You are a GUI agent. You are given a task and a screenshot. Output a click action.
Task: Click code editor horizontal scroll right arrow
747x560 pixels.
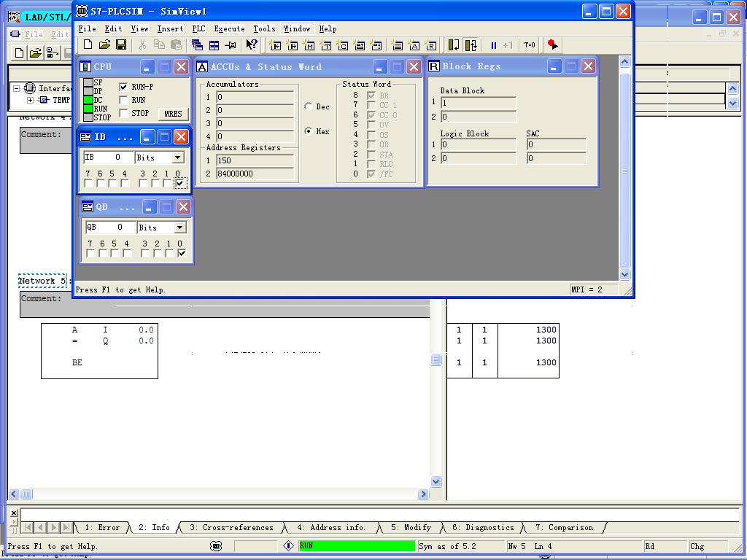point(423,494)
